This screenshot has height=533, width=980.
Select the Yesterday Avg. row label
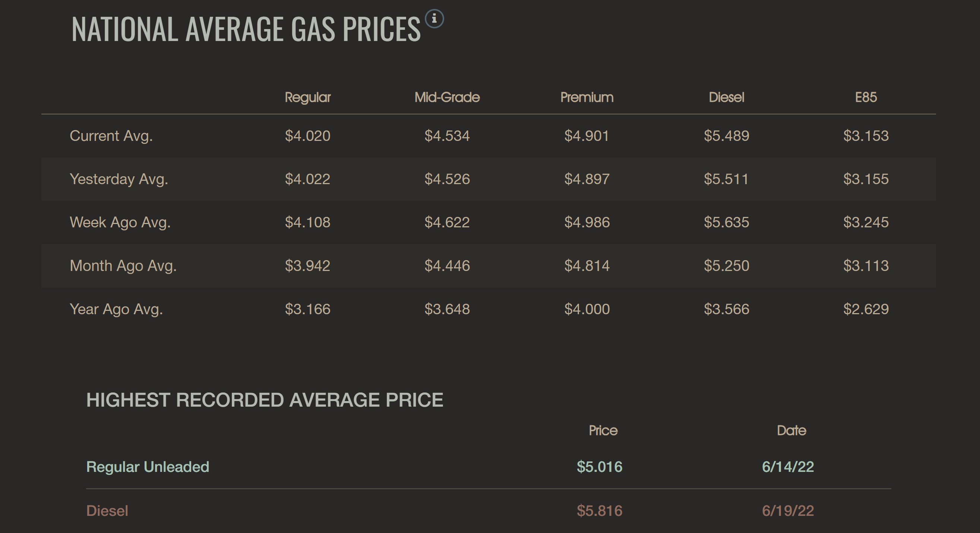click(119, 179)
